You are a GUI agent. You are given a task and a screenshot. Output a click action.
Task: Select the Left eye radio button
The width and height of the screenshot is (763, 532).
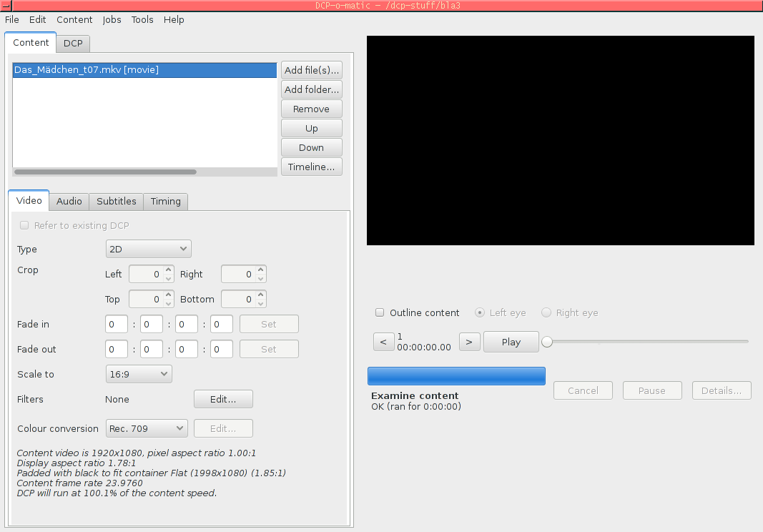[480, 312]
